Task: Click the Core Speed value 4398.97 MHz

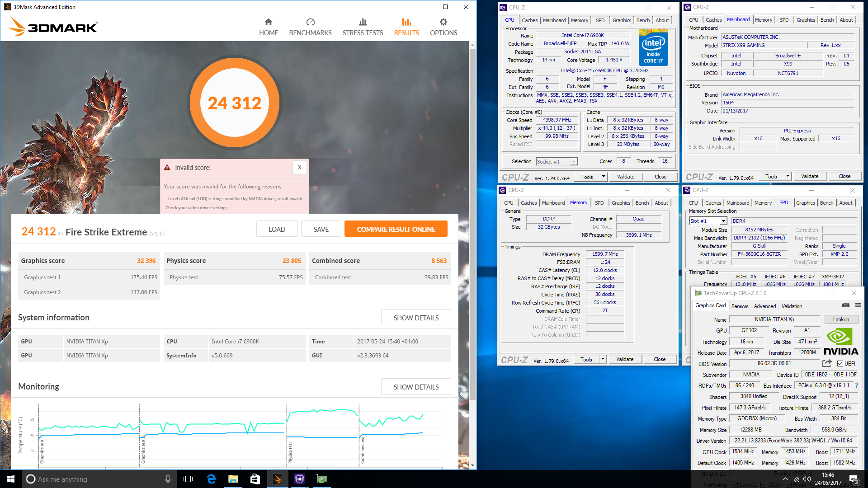Action: tap(557, 120)
